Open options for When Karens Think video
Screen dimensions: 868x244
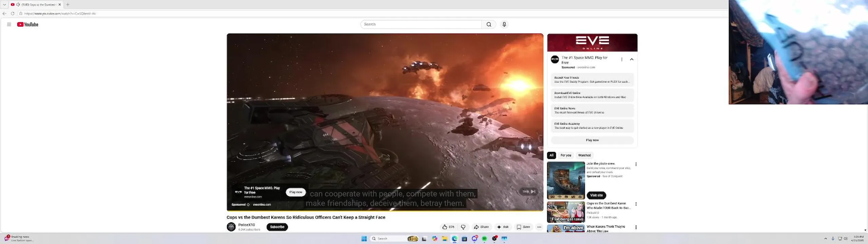(x=636, y=227)
